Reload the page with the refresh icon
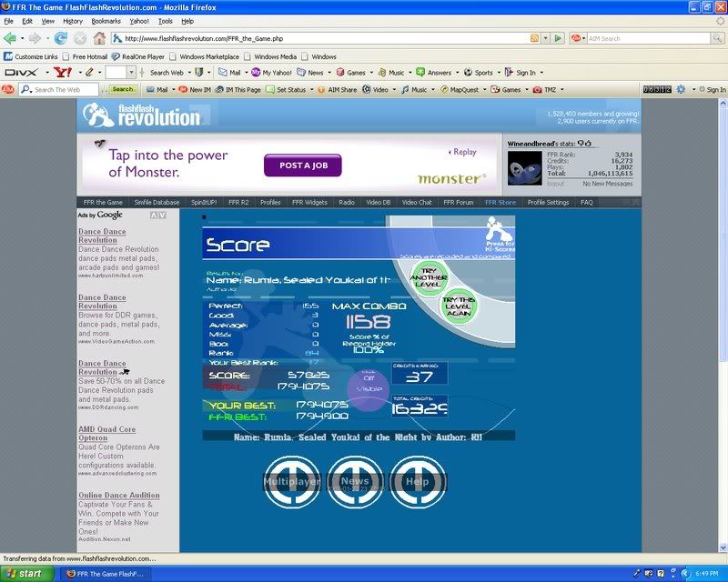 click(61, 38)
